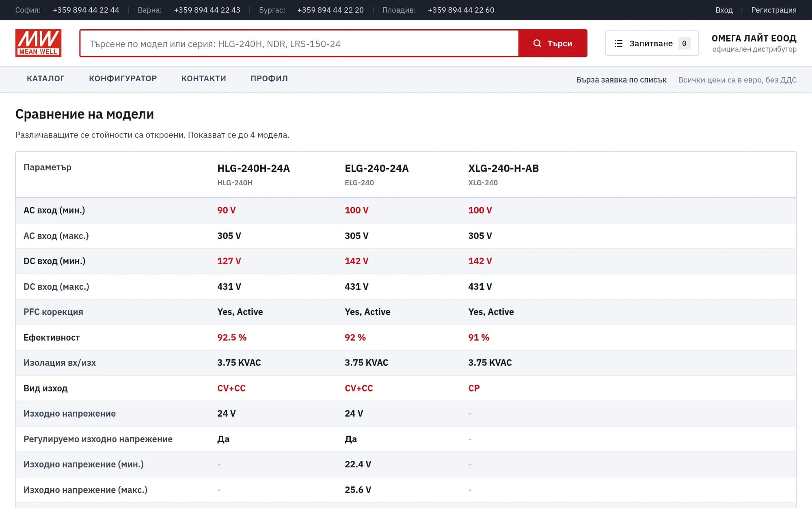Click the HLG-240H series label
This screenshot has width=812, height=508.
tap(235, 183)
